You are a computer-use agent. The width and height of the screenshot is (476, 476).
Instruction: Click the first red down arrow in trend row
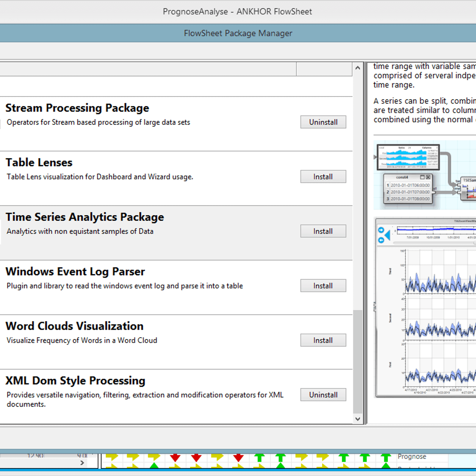tap(175, 458)
